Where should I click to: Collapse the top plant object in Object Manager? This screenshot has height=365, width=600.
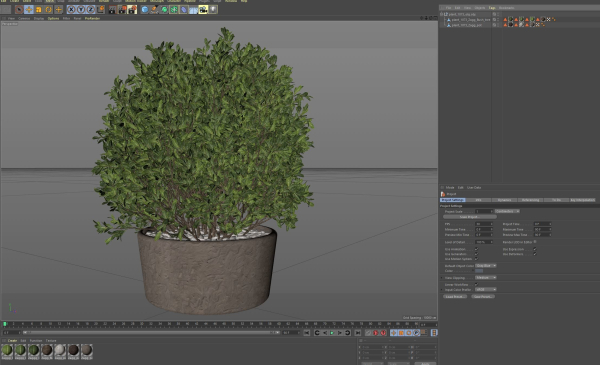[x=441, y=14]
